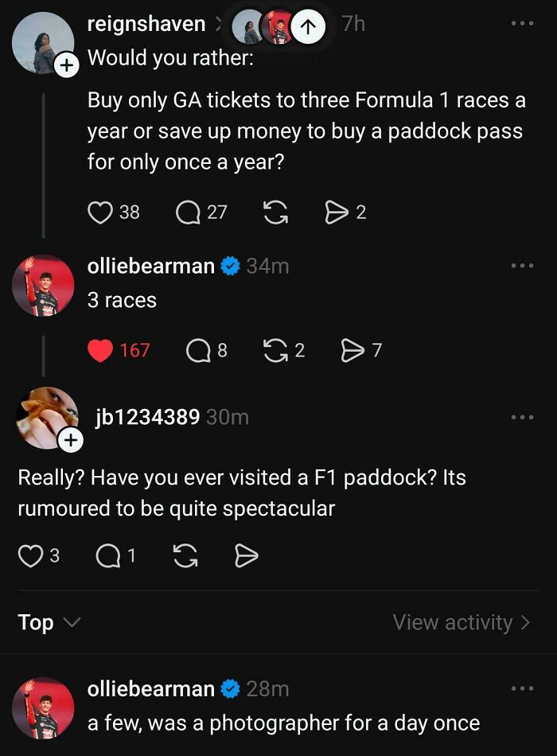
Task: Open jb1234389's comment options menu
Action: click(524, 417)
